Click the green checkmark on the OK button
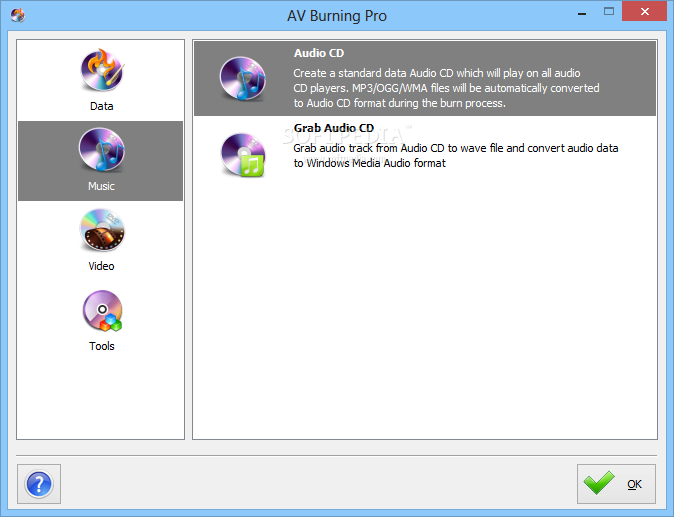The height and width of the screenshot is (517, 674). (599, 483)
